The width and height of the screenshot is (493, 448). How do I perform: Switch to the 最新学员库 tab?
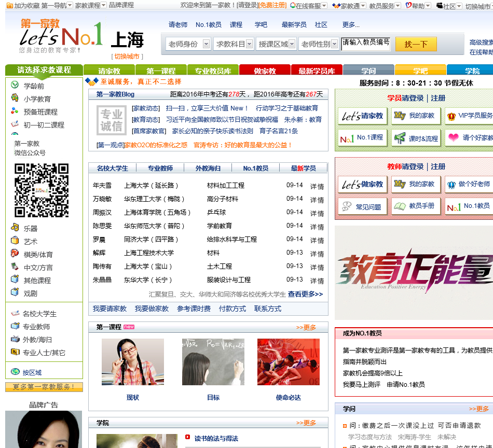pyautogui.click(x=317, y=70)
